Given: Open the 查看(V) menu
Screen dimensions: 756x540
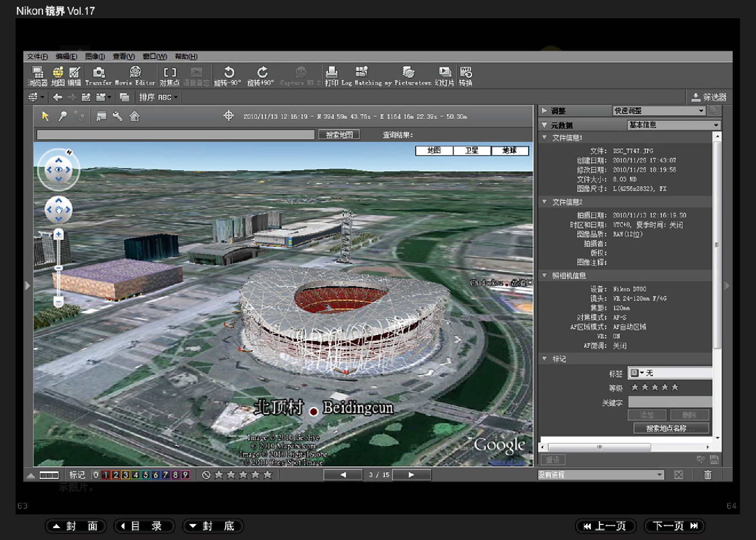Looking at the screenshot, I should (124, 56).
